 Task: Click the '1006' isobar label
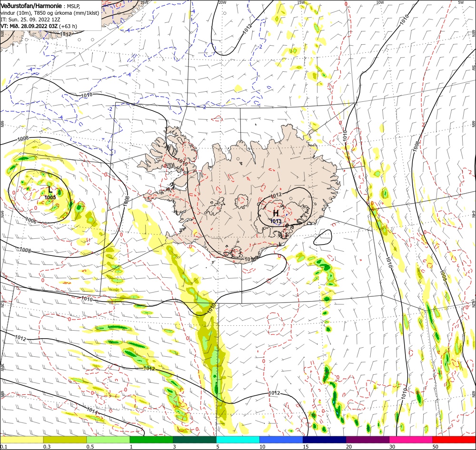pyautogui.click(x=31, y=221)
